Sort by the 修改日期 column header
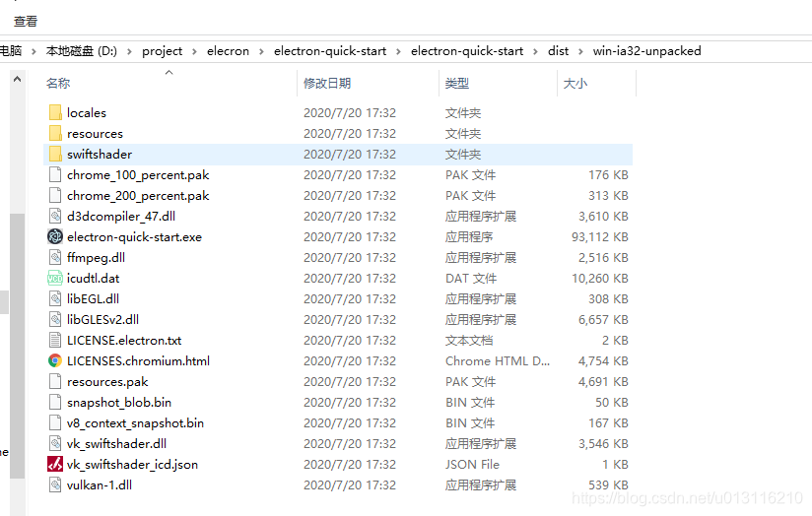Viewport: 812px width, 516px height. (x=327, y=84)
